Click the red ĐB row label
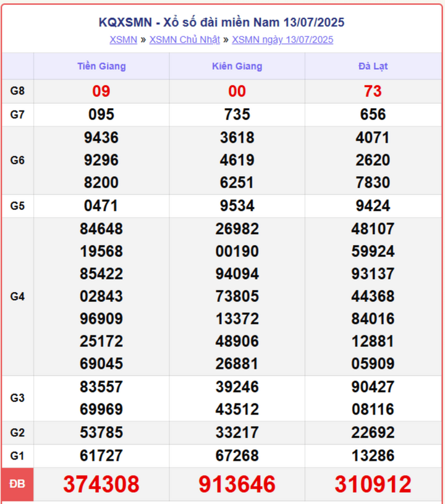This screenshot has height=504, width=445. [x=17, y=484]
